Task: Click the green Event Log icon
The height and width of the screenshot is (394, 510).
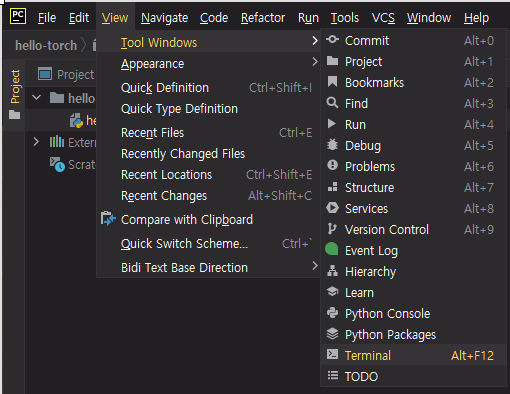Action: (x=332, y=249)
